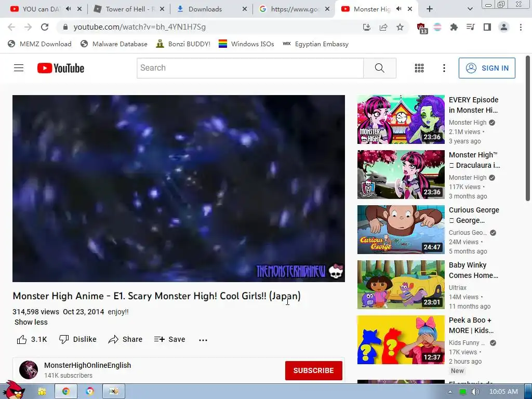
Task: Open volume control in system tray
Action: 475,392
